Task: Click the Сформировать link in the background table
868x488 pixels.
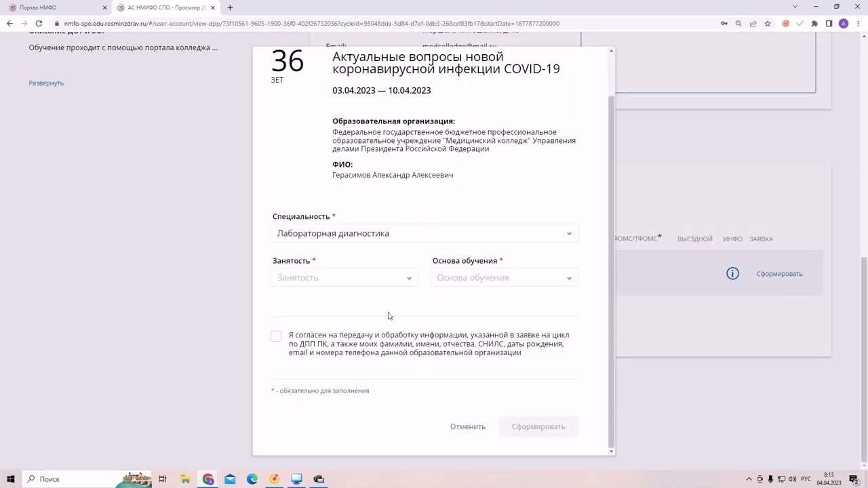Action: (780, 274)
